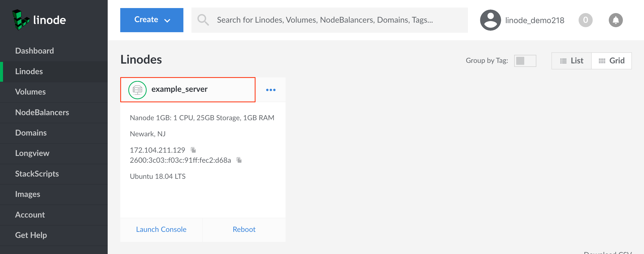This screenshot has width=644, height=254.
Task: Open NodeBalancers from the sidebar
Action: tap(42, 112)
